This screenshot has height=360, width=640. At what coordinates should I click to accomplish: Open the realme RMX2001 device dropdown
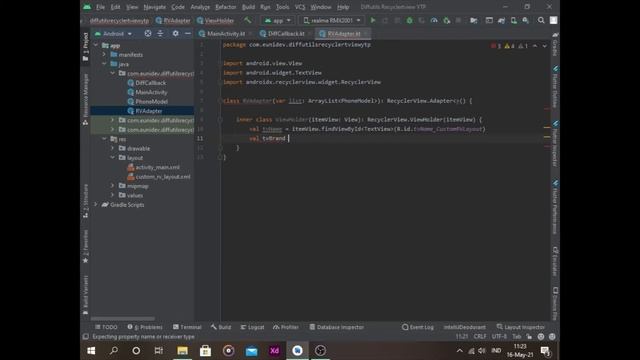tap(332, 20)
